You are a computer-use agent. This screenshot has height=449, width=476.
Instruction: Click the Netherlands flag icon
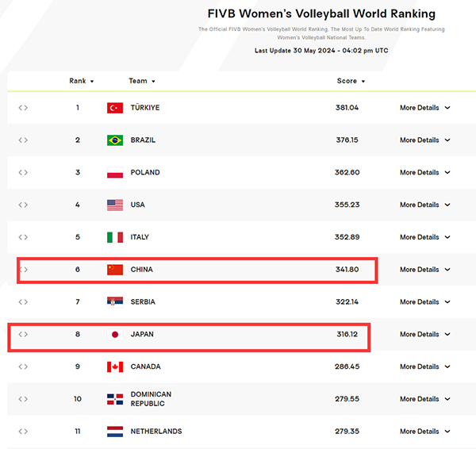pyautogui.click(x=115, y=432)
